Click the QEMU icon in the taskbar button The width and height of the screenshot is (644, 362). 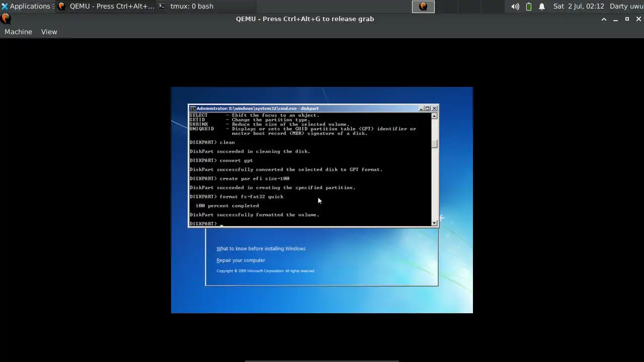(62, 7)
